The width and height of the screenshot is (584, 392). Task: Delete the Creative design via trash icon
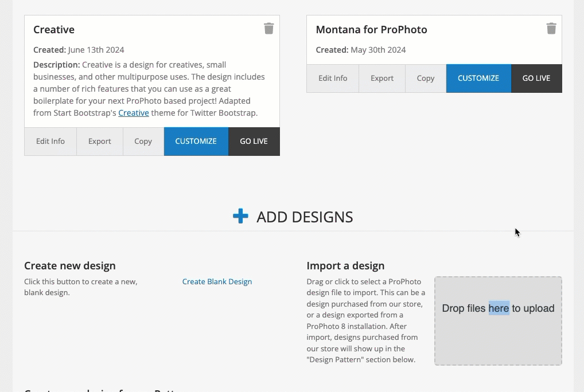(268, 29)
